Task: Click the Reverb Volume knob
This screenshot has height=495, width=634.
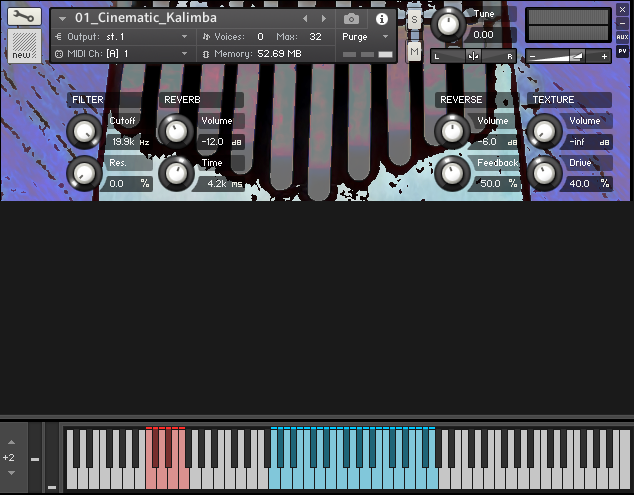Action: point(176,131)
